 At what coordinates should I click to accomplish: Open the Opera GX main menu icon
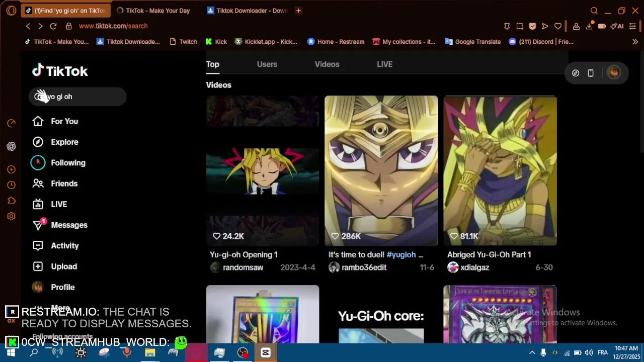11,11
